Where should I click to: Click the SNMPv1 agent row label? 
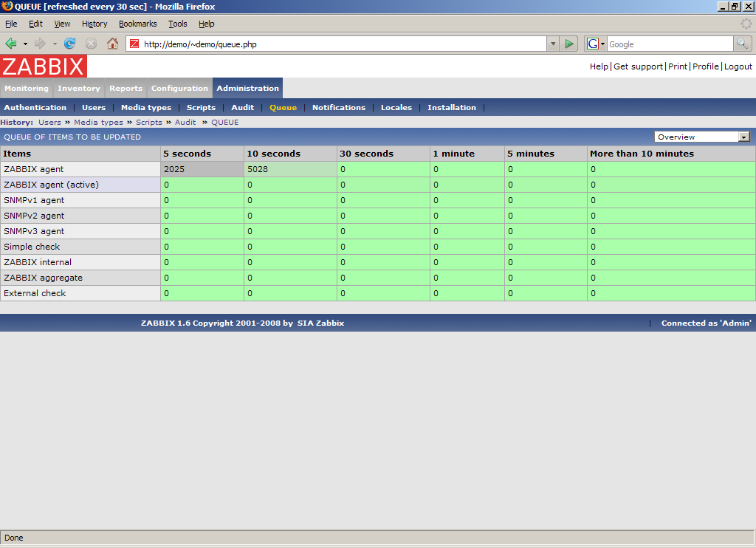pyautogui.click(x=34, y=200)
